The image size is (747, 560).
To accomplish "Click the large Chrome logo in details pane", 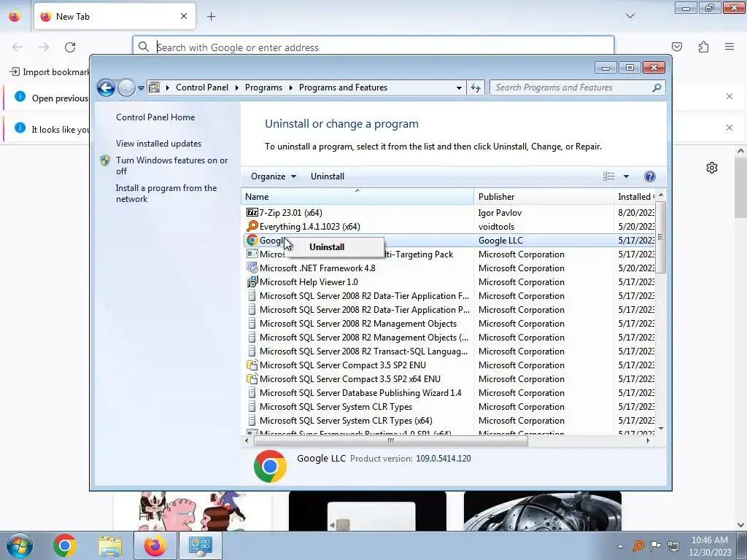I will [270, 466].
